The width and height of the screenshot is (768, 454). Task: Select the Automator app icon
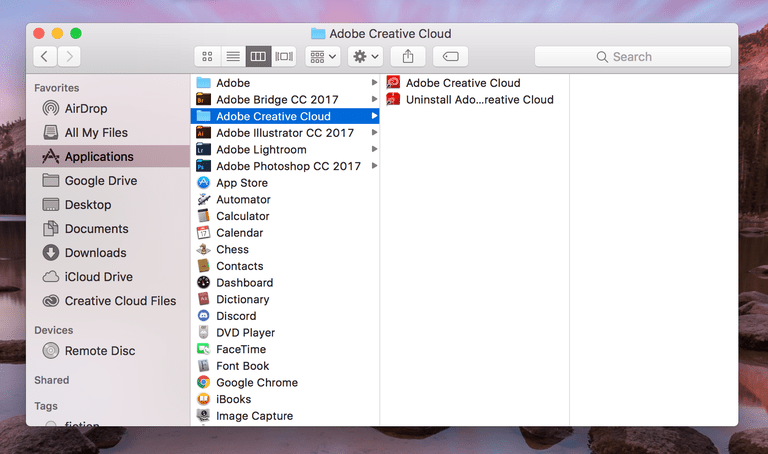click(203, 199)
